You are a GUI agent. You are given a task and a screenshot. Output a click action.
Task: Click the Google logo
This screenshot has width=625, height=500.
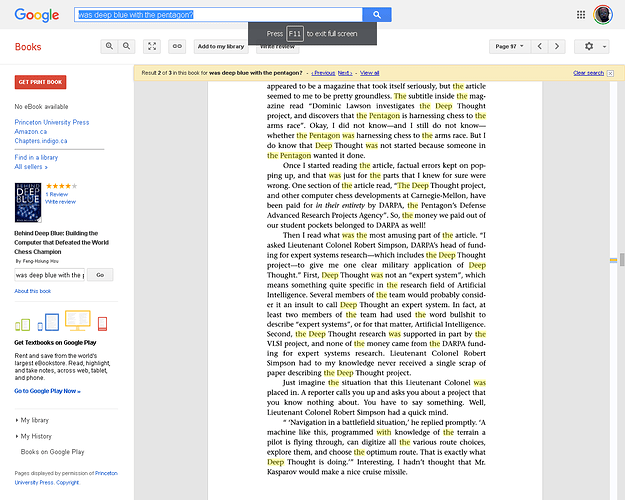(x=37, y=15)
